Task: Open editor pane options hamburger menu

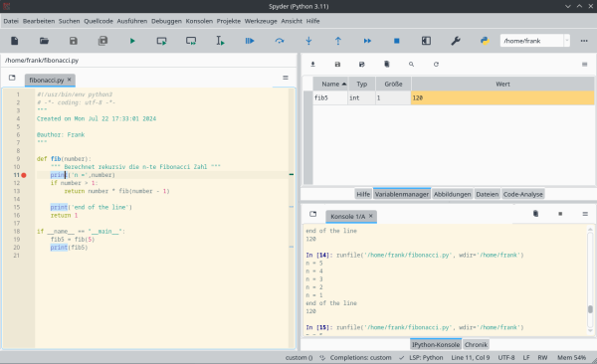Action: (x=286, y=78)
